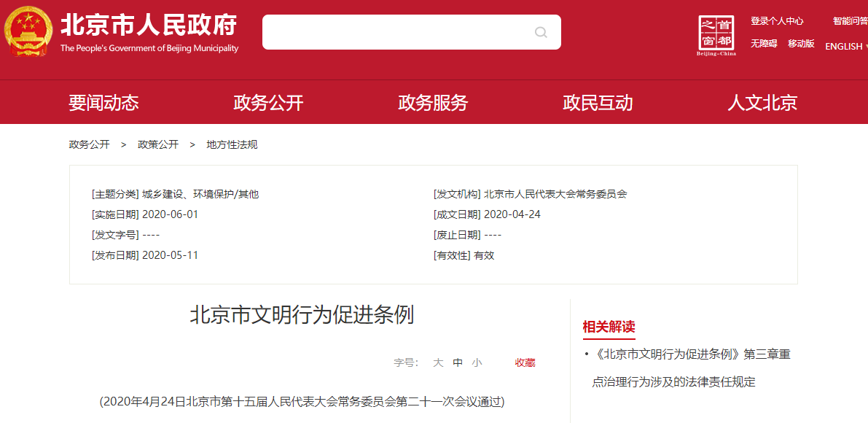This screenshot has width=868, height=423.
Task: Click the 政策公开 breadcrumb link
Action: [x=158, y=144]
